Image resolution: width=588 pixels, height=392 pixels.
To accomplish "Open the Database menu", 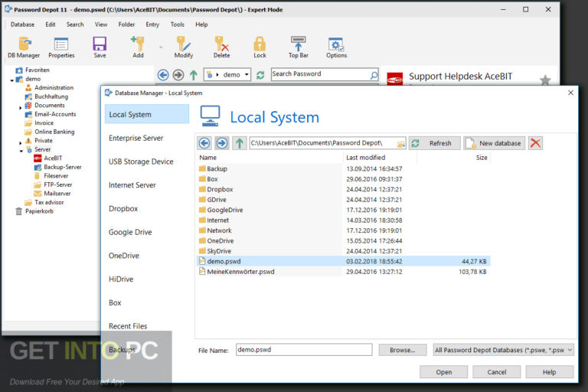I will coord(22,24).
